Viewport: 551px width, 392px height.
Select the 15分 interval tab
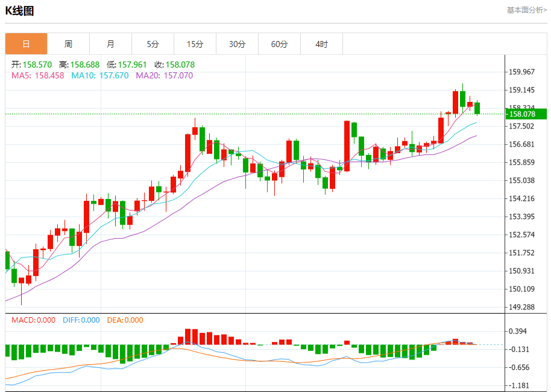coord(195,44)
